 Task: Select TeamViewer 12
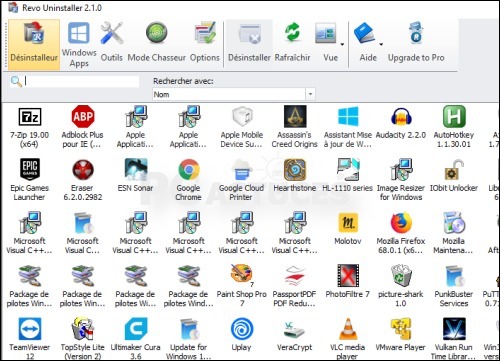(29, 339)
